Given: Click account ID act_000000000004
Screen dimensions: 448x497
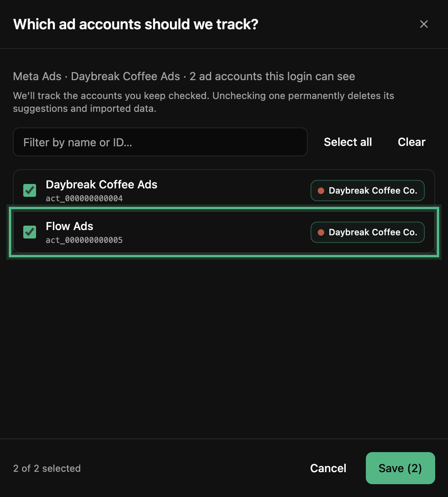Looking at the screenshot, I should point(84,198).
